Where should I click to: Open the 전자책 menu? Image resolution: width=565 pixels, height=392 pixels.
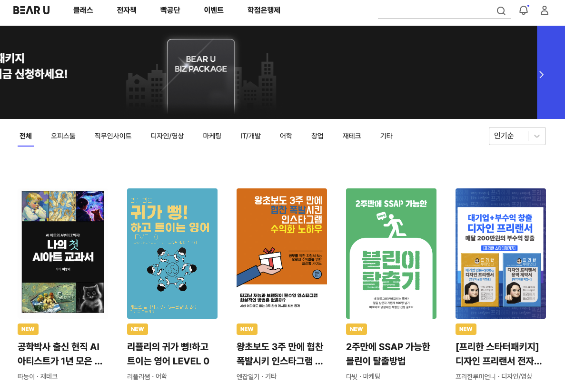point(126,10)
